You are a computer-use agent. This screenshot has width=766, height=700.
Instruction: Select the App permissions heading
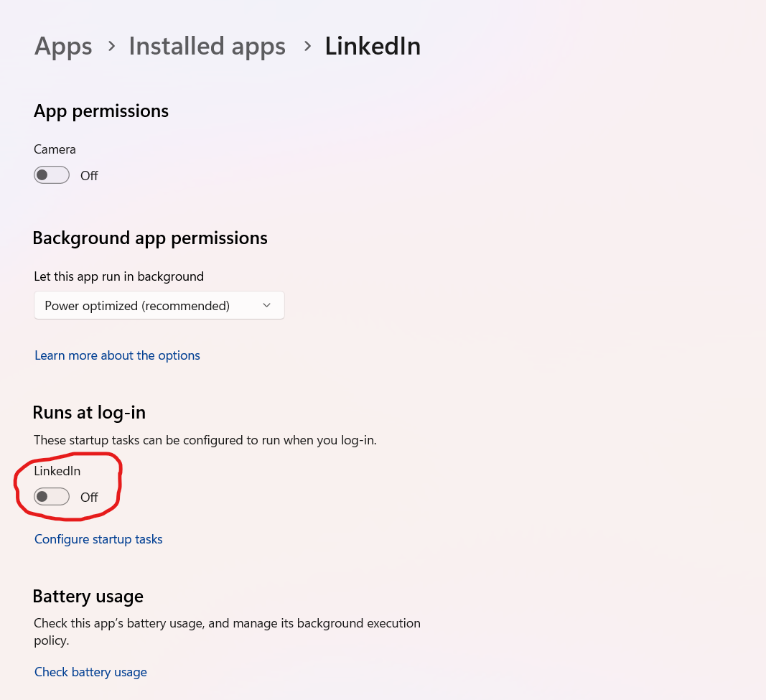pos(101,111)
